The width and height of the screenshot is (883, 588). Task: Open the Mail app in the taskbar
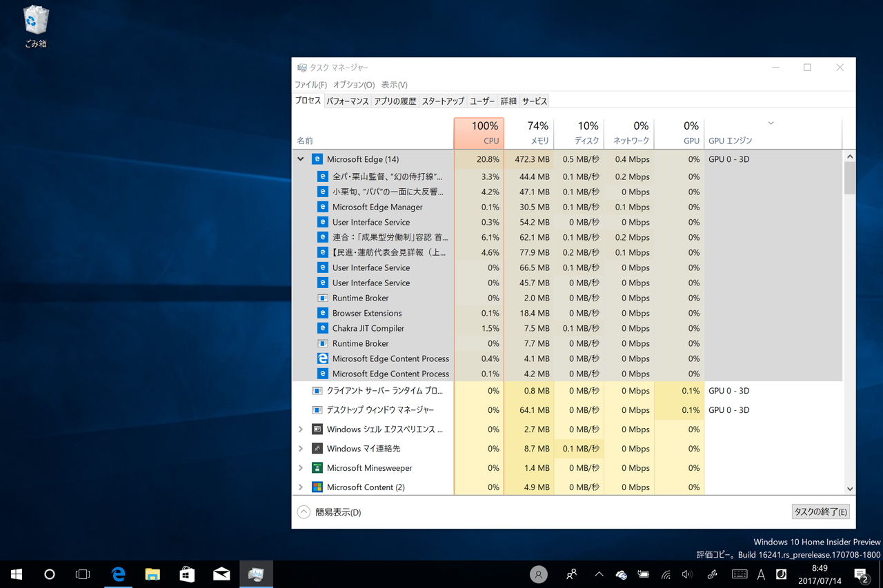pos(221,574)
